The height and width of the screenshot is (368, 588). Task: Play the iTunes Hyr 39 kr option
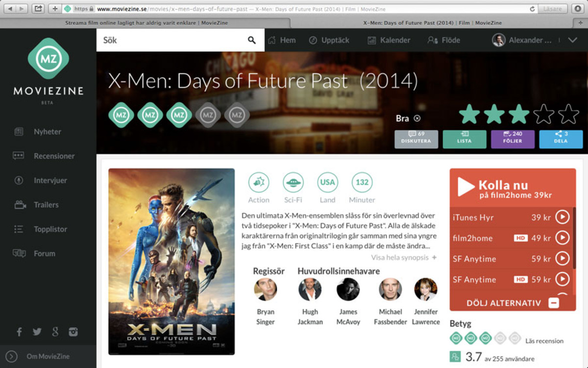point(562,217)
